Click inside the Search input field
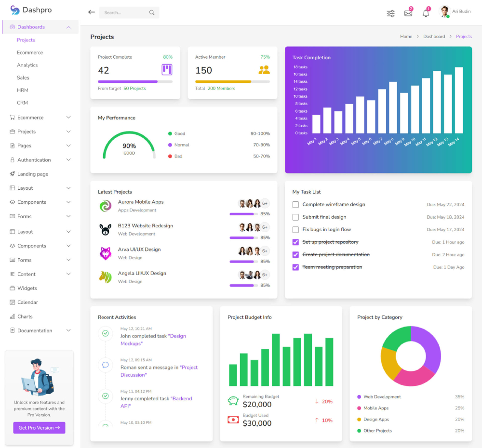Screen dimensions: 482x448 pos(124,12)
